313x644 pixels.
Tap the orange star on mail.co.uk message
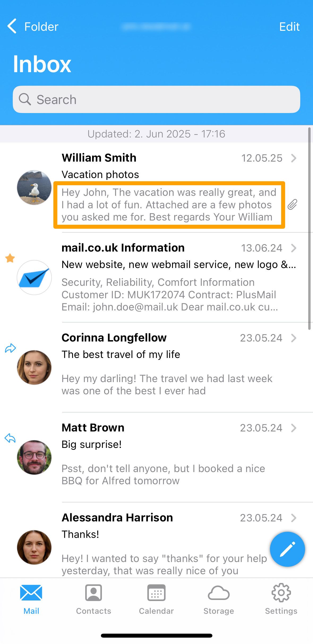tap(10, 258)
